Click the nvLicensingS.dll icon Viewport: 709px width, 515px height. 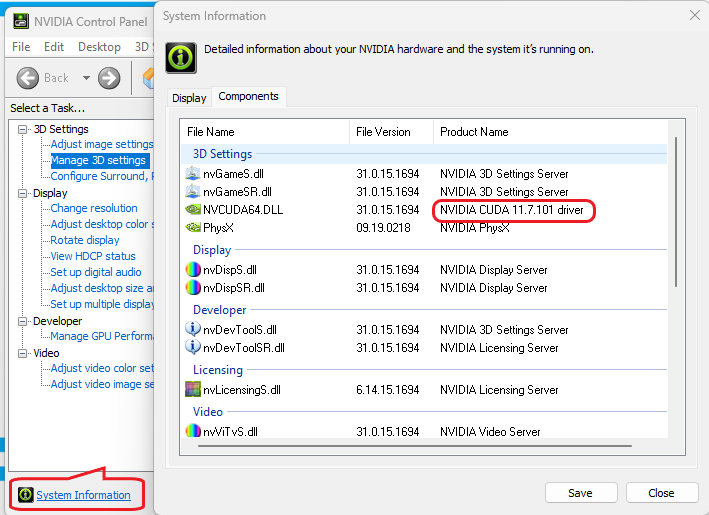tap(194, 390)
